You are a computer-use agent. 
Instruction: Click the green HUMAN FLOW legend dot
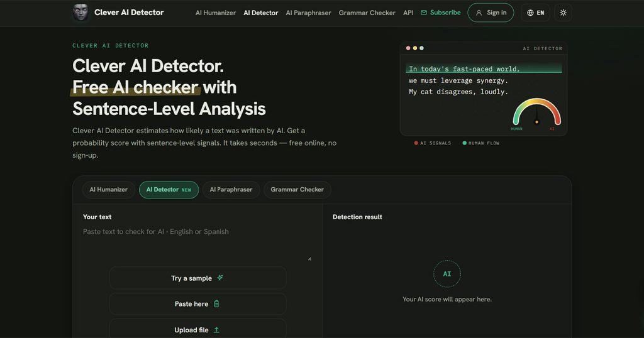(x=465, y=143)
